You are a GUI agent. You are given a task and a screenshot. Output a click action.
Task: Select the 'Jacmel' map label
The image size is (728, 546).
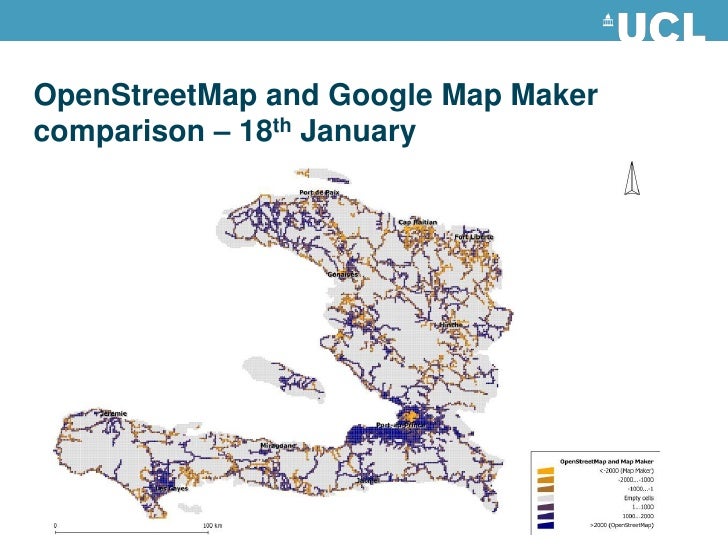367,481
